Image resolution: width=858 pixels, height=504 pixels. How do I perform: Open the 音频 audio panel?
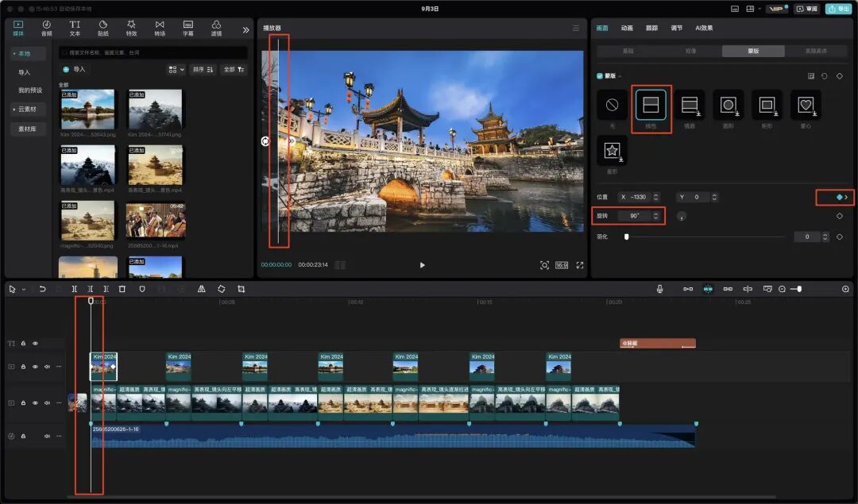47,28
